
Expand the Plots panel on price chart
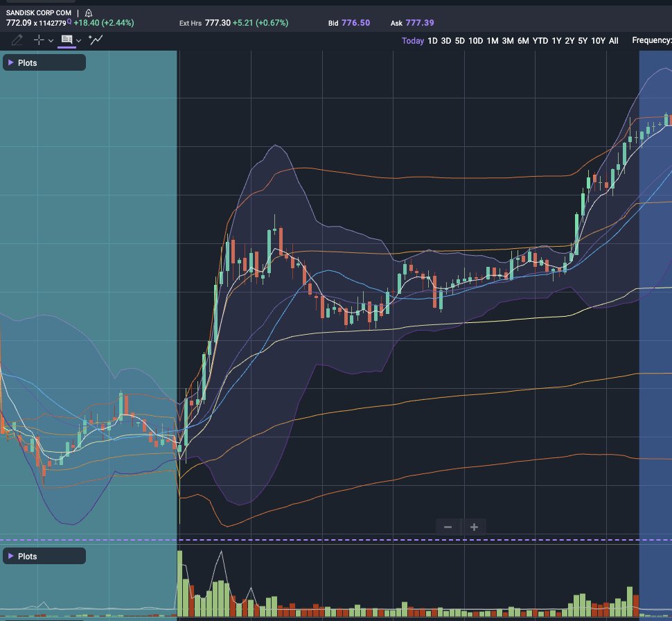click(x=44, y=62)
